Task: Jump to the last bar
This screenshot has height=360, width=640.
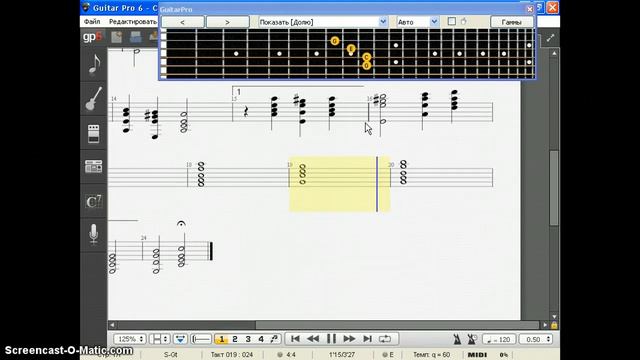Action: 367,339
